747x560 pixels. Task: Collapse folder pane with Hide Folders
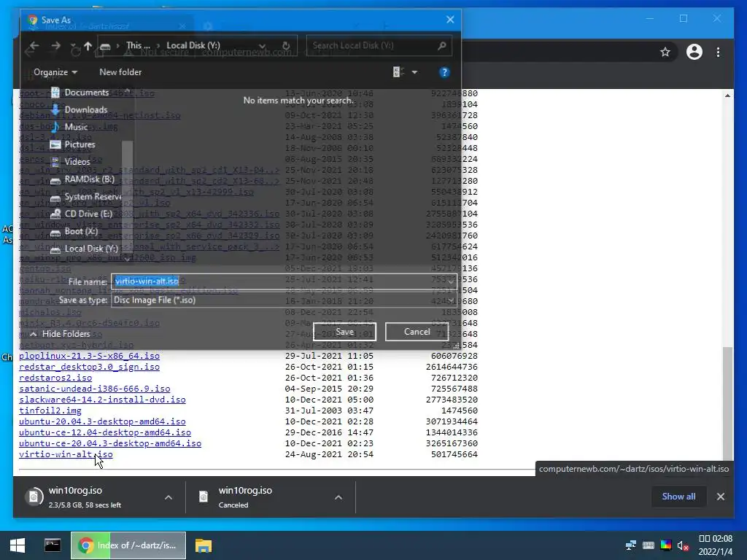(60, 334)
